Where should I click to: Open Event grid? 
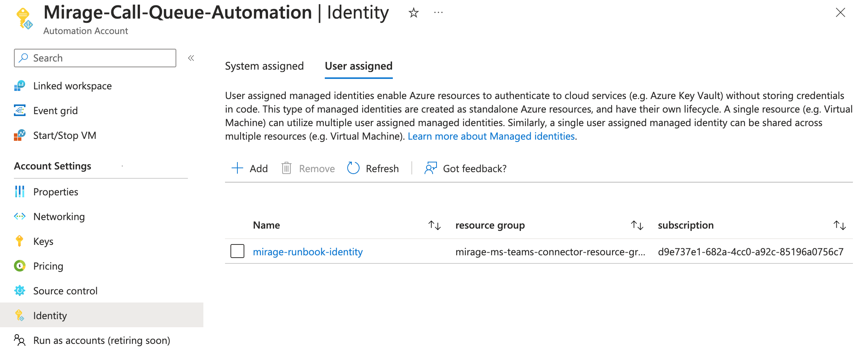click(55, 111)
